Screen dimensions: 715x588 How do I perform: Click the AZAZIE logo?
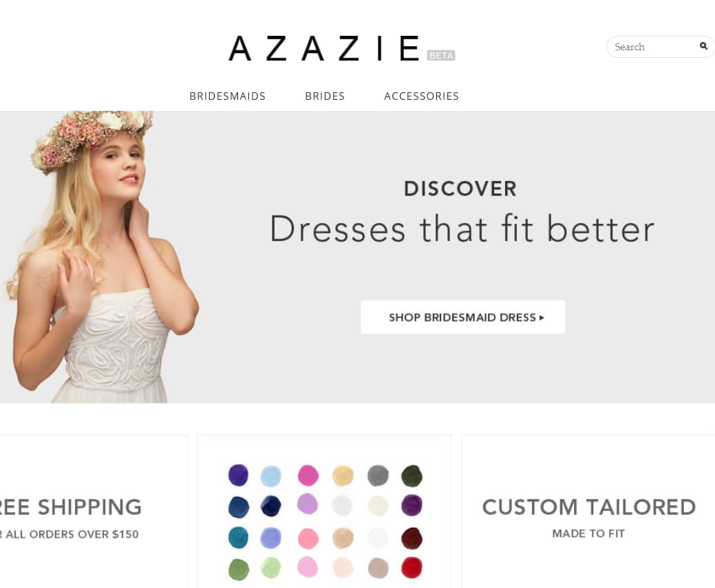pyautogui.click(x=324, y=48)
